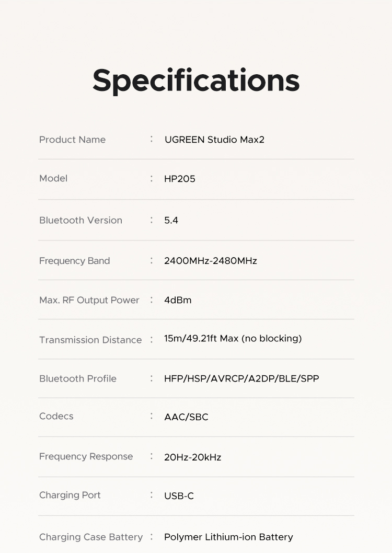This screenshot has height=553, width=392.
Task: Click the Bluetooth Profile label
Action: click(x=78, y=378)
